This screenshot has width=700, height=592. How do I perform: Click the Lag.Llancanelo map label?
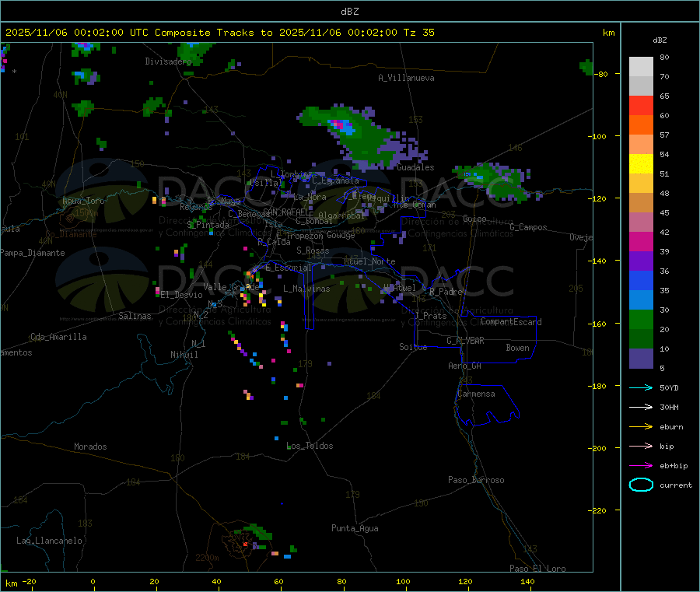pos(49,541)
